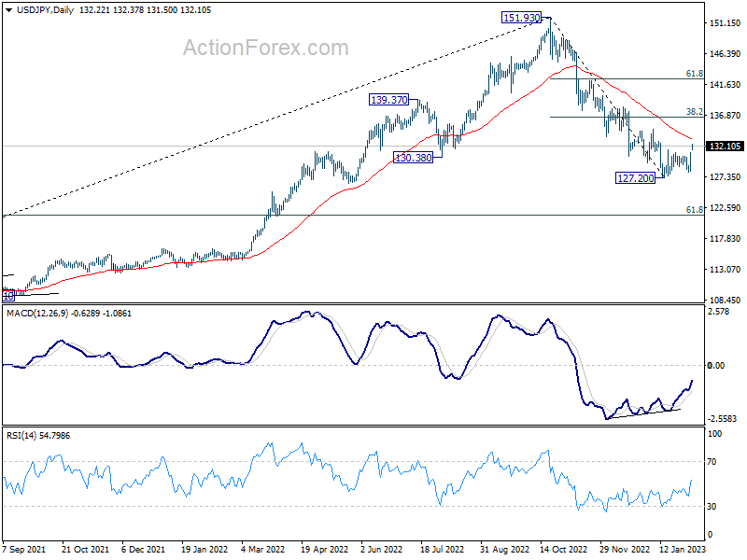Screen dimensions: 747x560
Task: Click the MACD 0.00 axis label
Action: (716, 365)
